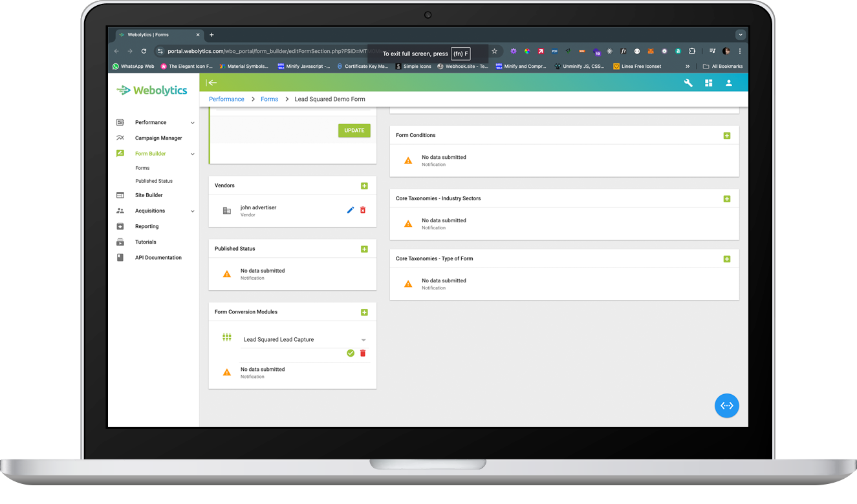857x504 pixels.
Task: Add a new Vendors entry
Action: (x=364, y=186)
